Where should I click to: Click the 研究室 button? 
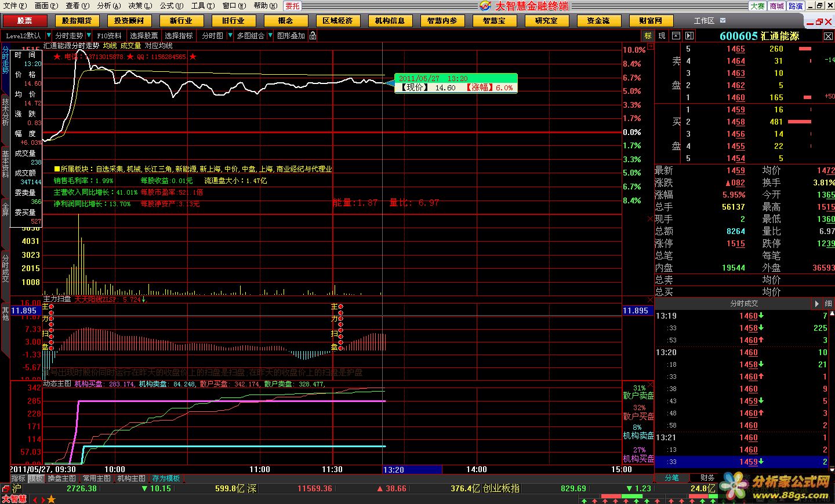click(546, 20)
